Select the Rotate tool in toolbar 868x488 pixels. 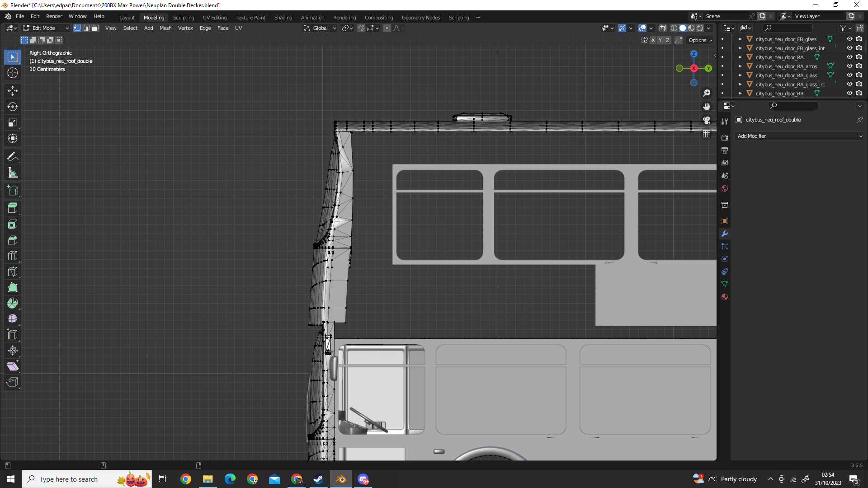click(x=13, y=107)
